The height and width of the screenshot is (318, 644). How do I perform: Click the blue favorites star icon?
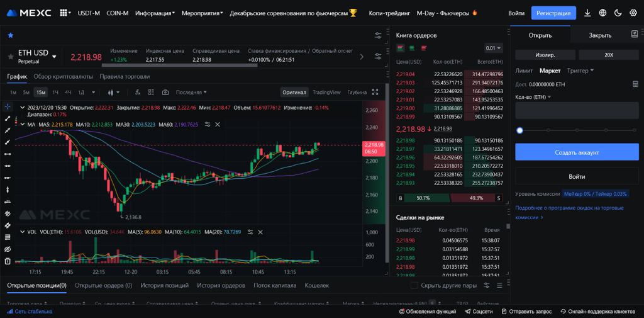coord(11,35)
